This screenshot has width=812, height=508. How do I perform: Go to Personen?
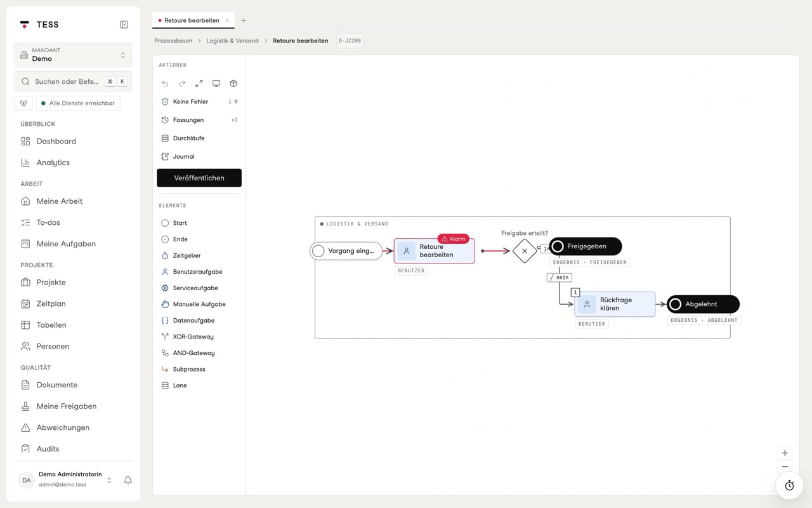pyautogui.click(x=73, y=347)
